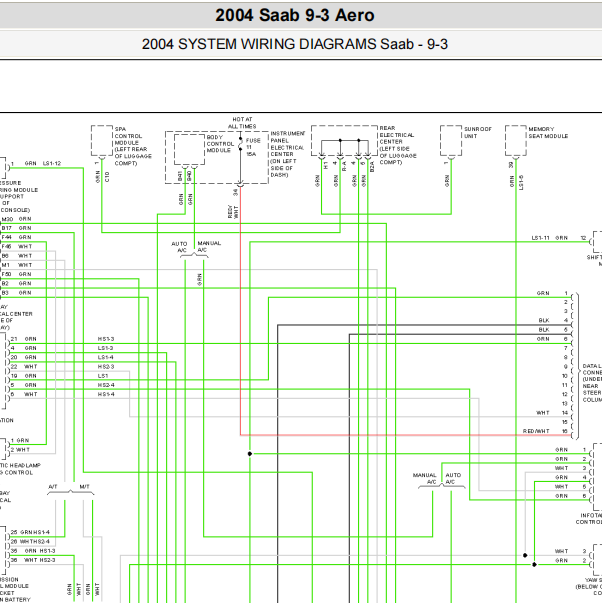Select the FUSE 11 15A label
Screen dimensions: 602x603
253,147
